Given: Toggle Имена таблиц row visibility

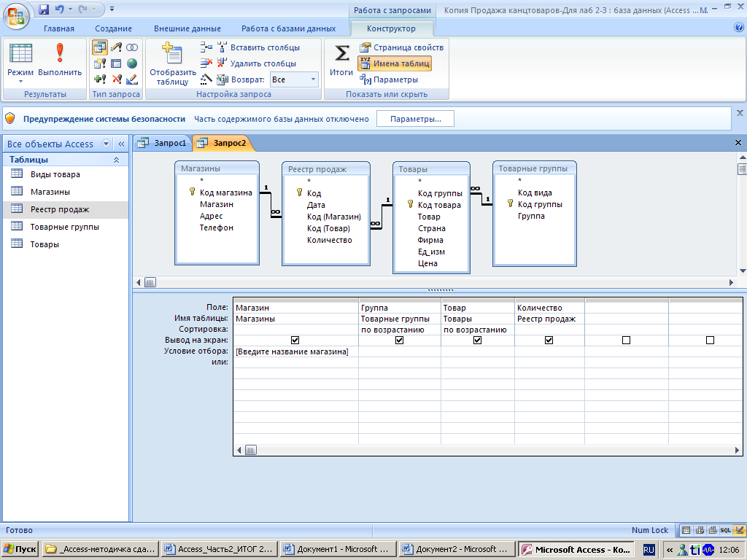Looking at the screenshot, I should tap(395, 63).
